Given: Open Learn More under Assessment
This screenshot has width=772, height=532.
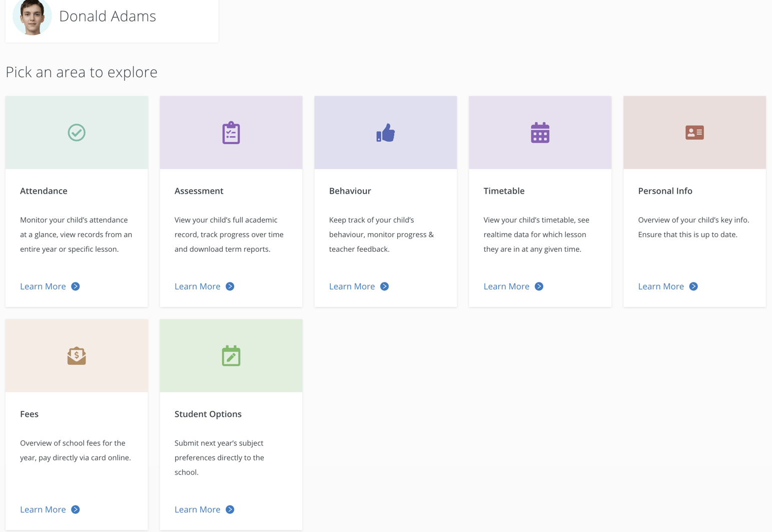Looking at the screenshot, I should 198,286.
